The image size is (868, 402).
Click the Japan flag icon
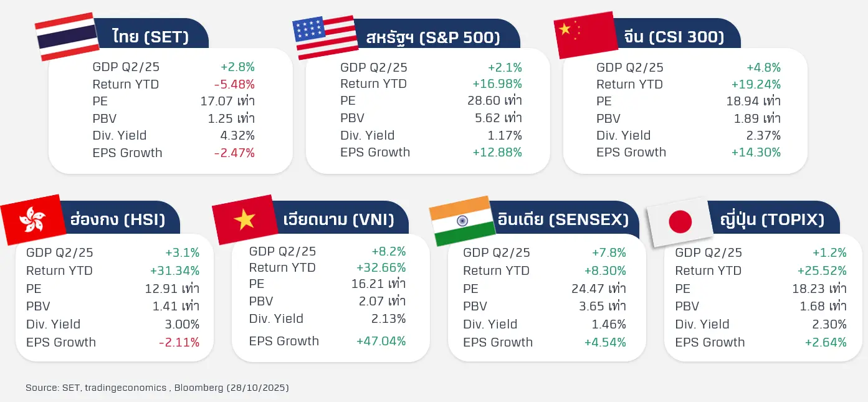(x=680, y=221)
